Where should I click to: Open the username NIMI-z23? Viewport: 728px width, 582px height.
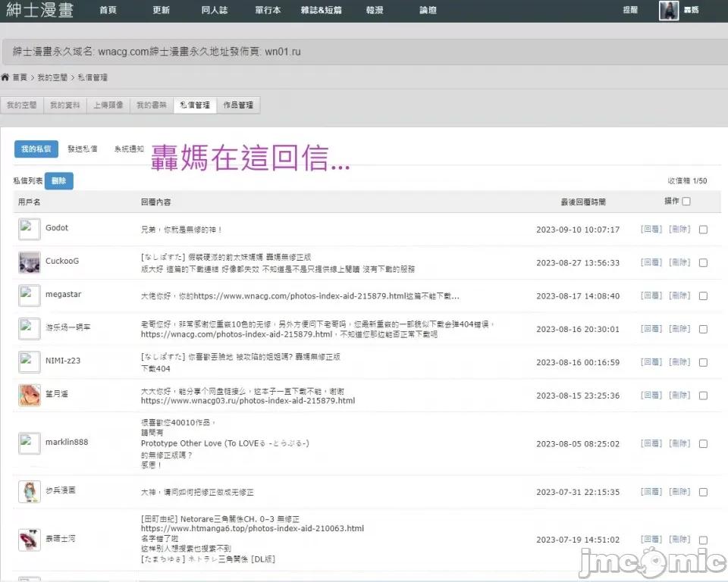coord(63,361)
